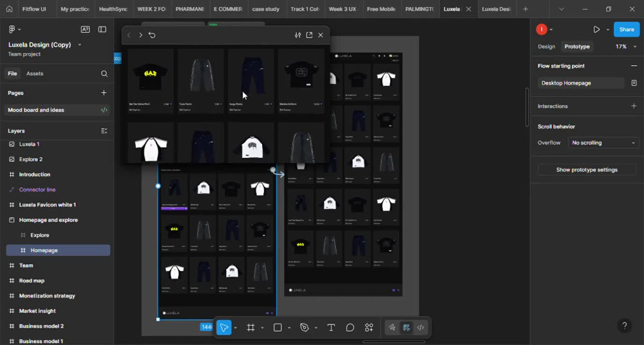
Task: Select the Pen tool
Action: (x=305, y=328)
